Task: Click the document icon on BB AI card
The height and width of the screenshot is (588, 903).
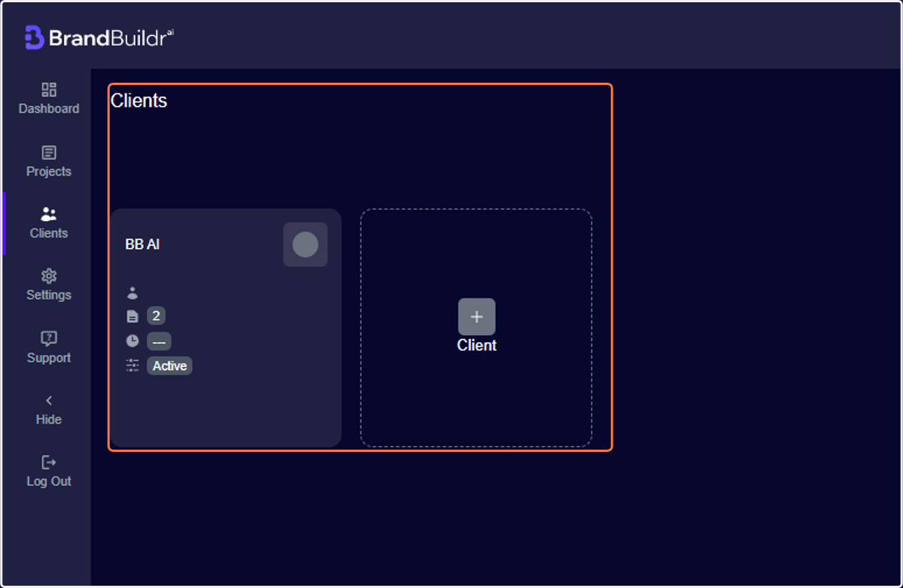Action: [132, 317]
